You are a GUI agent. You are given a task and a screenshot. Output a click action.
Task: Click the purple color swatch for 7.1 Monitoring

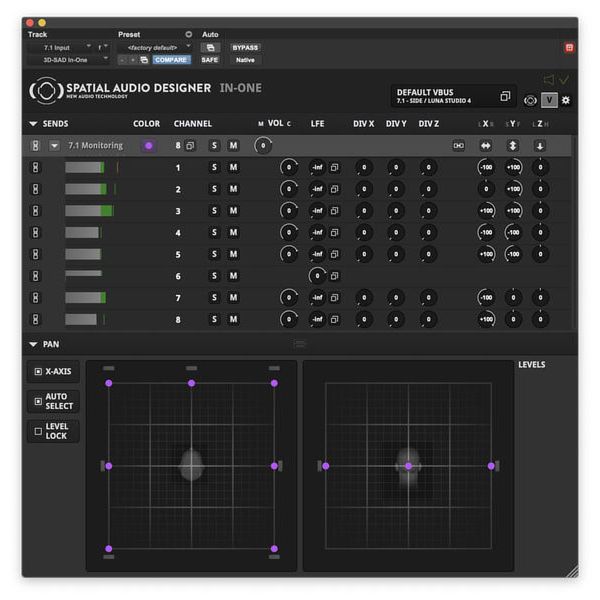(x=148, y=145)
